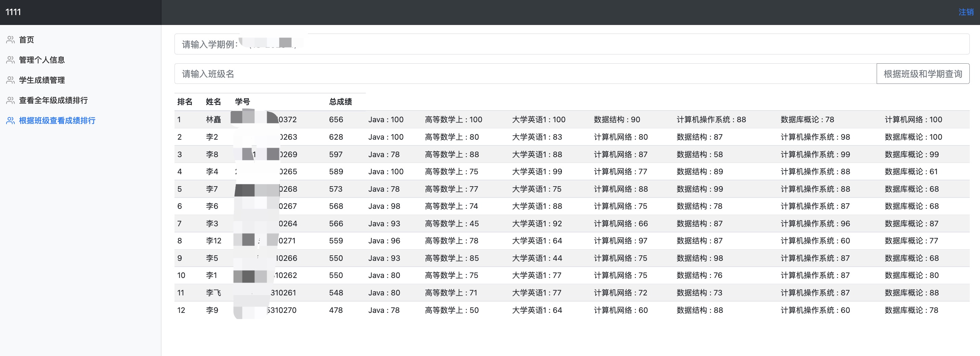The width and height of the screenshot is (980, 356).
Task: Click name 李5 in the table
Action: pyautogui.click(x=212, y=258)
